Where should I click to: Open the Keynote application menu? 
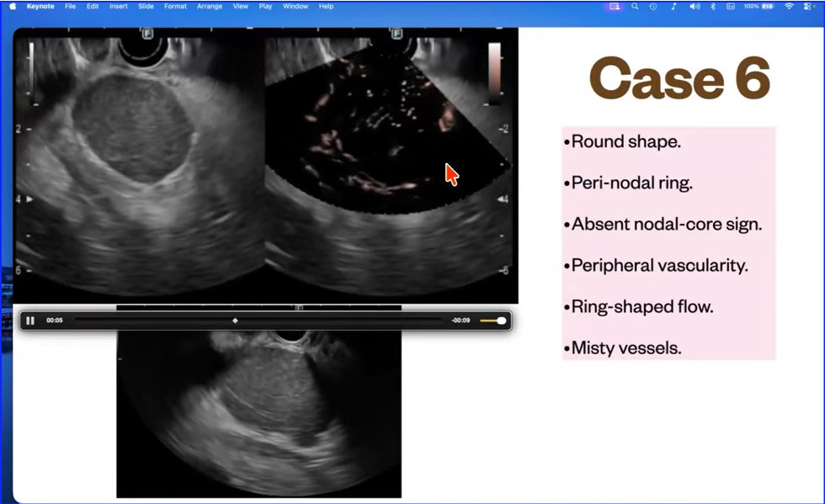click(40, 7)
